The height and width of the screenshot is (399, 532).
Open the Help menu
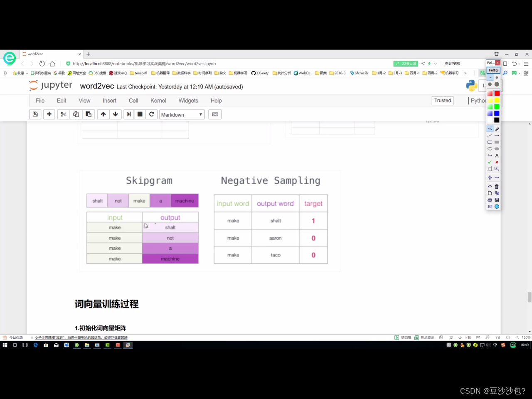click(216, 101)
